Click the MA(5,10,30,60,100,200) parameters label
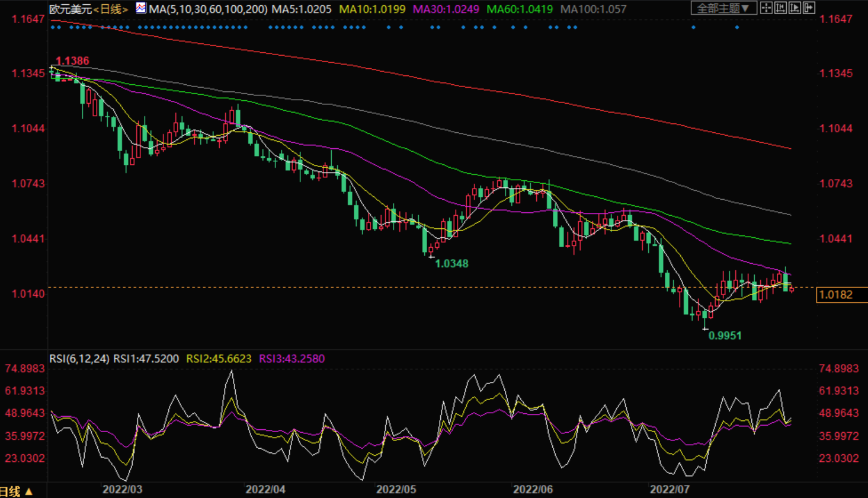This screenshot has height=498, width=868. [208, 9]
